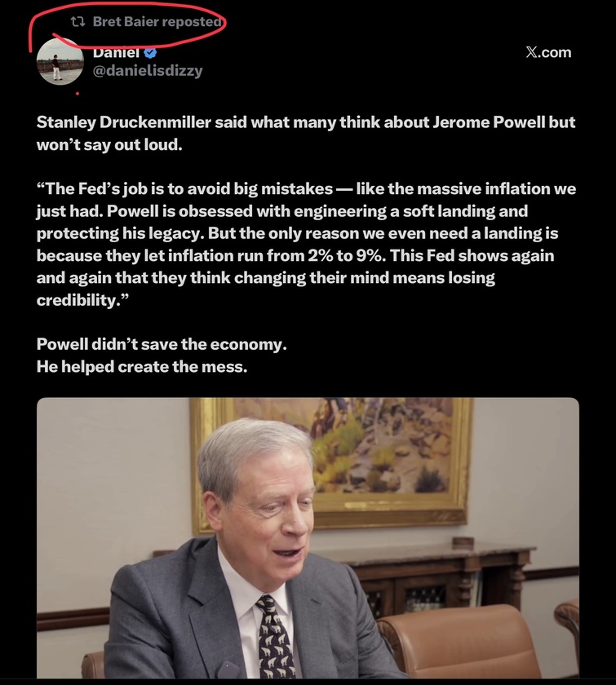Select the quoted paragraph about the Fed's job

coord(306,244)
